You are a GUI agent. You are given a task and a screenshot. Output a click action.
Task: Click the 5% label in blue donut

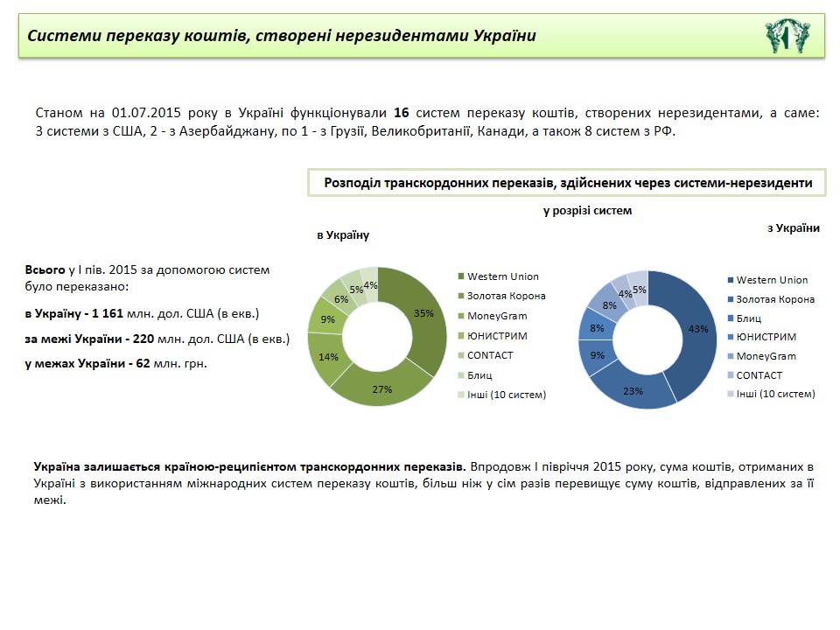click(x=639, y=290)
